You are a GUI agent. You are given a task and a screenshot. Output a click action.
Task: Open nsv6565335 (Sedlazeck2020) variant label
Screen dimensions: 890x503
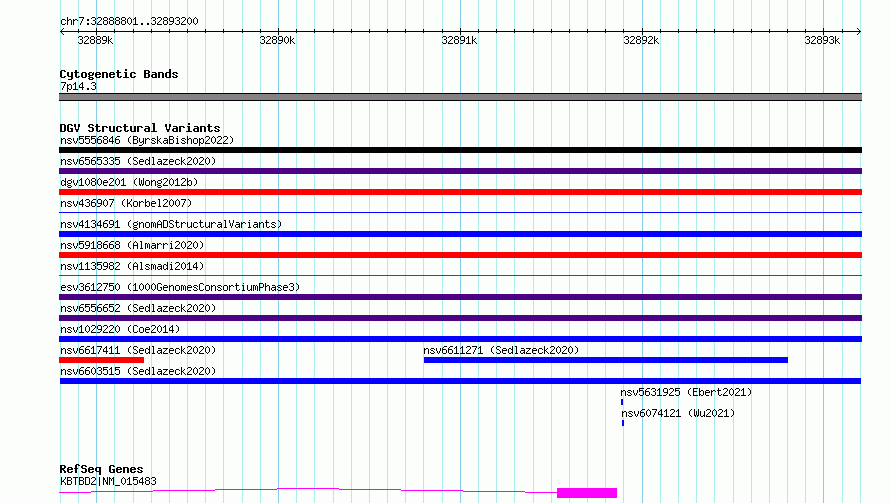point(138,161)
